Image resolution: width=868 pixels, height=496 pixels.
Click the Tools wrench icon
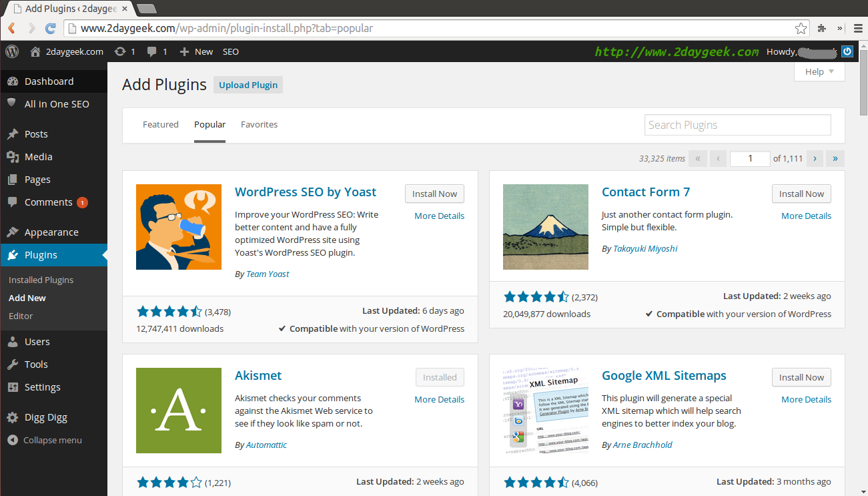(x=13, y=364)
